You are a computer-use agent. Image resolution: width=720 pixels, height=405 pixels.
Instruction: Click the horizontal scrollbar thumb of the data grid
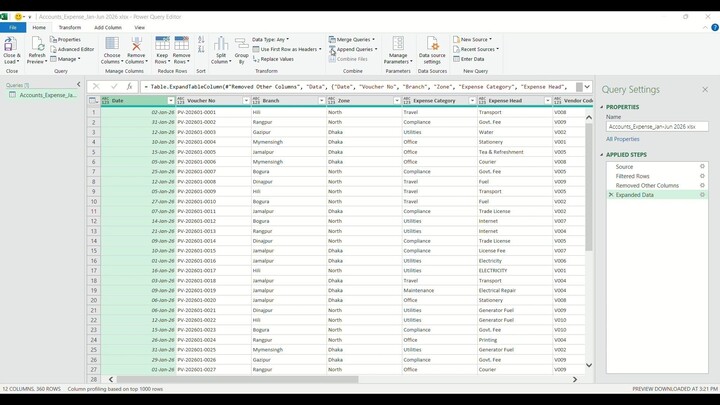click(237, 380)
